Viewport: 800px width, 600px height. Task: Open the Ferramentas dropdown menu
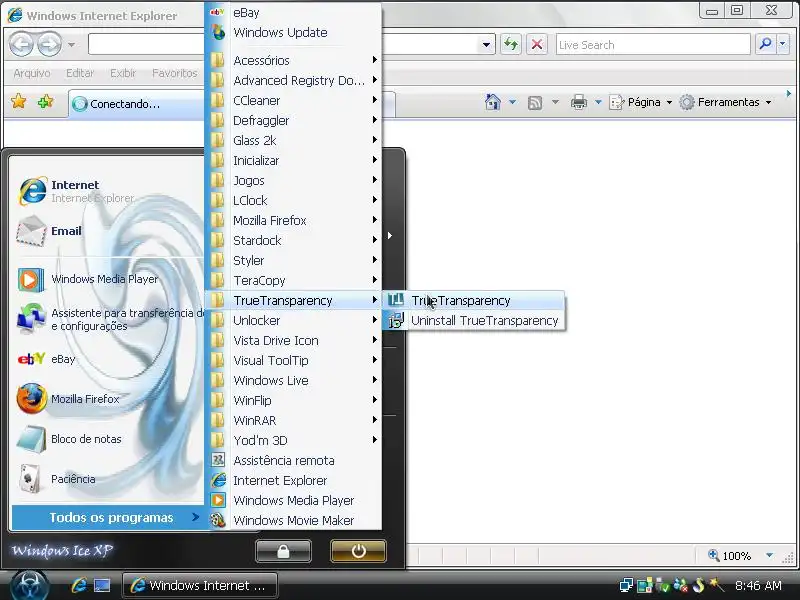click(726, 102)
